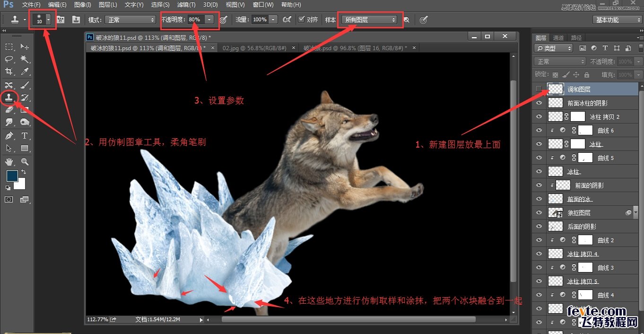Open the 滤镜(T) menu
The image size is (644, 334).
click(x=186, y=5)
